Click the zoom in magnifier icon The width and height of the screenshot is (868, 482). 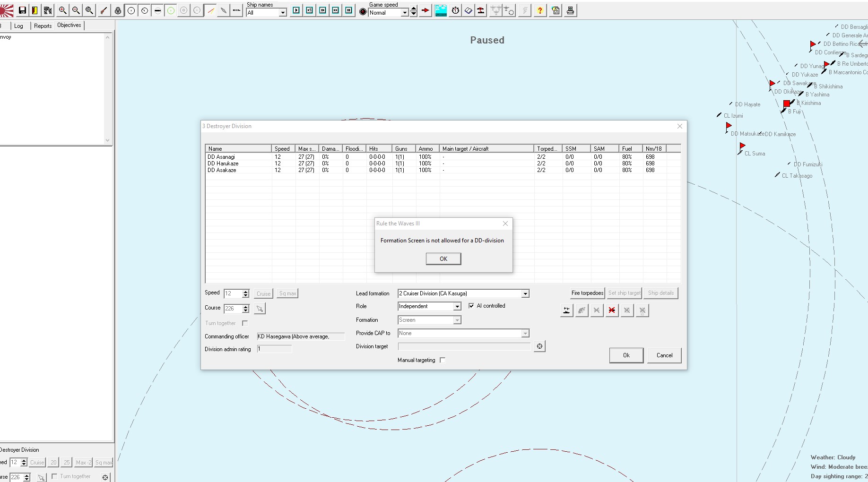(x=62, y=10)
